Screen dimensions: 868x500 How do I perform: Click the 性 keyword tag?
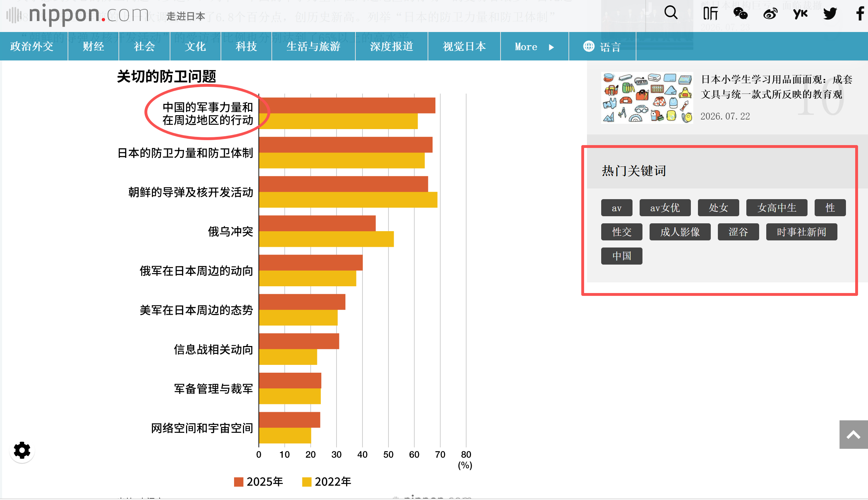830,208
